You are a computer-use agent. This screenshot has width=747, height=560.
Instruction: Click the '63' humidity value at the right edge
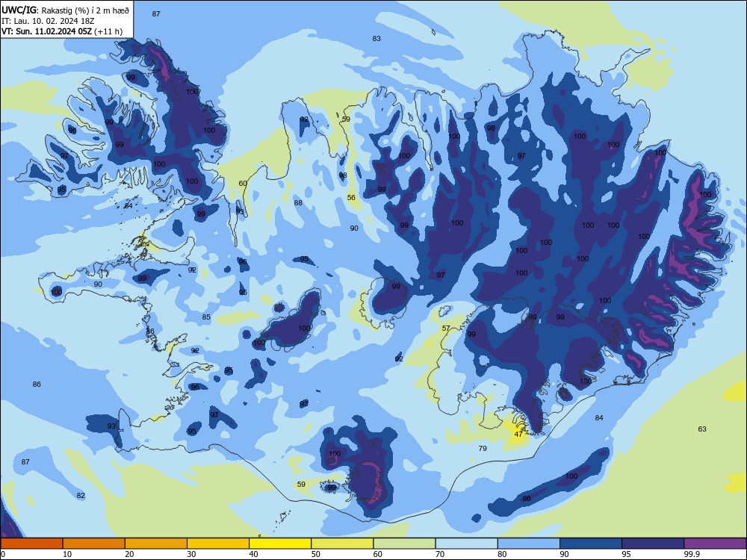click(x=702, y=429)
